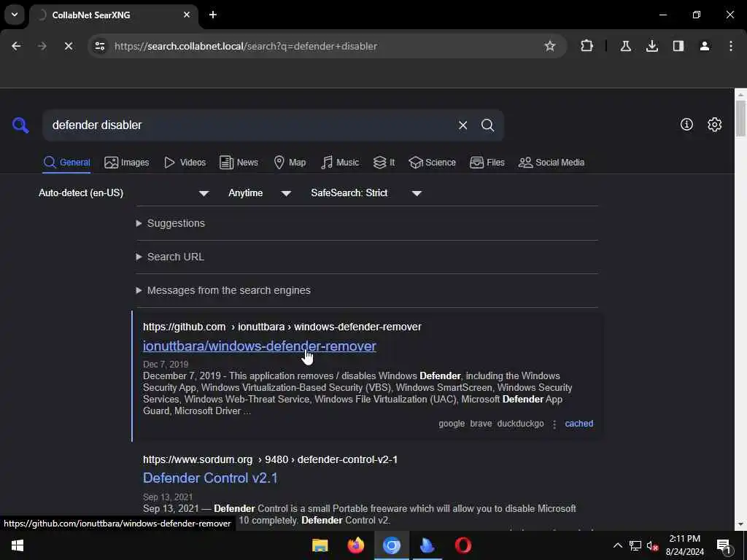Switch to Social Media category
The image size is (747, 560).
pos(551,163)
